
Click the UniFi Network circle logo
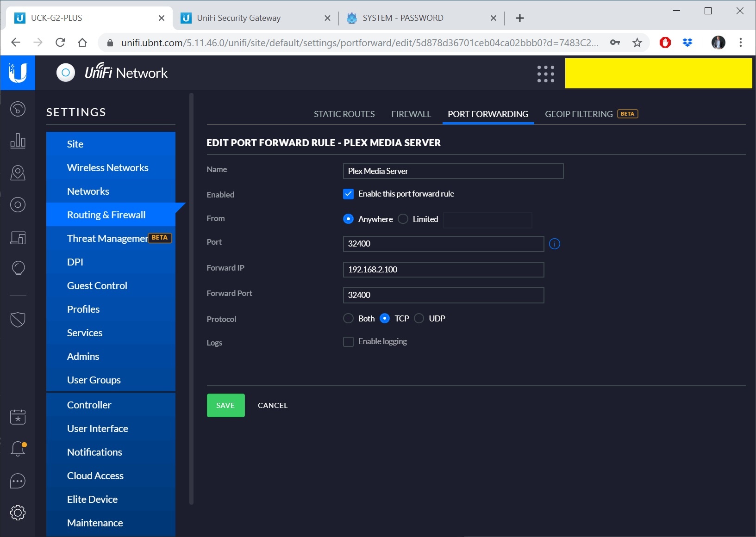point(66,73)
